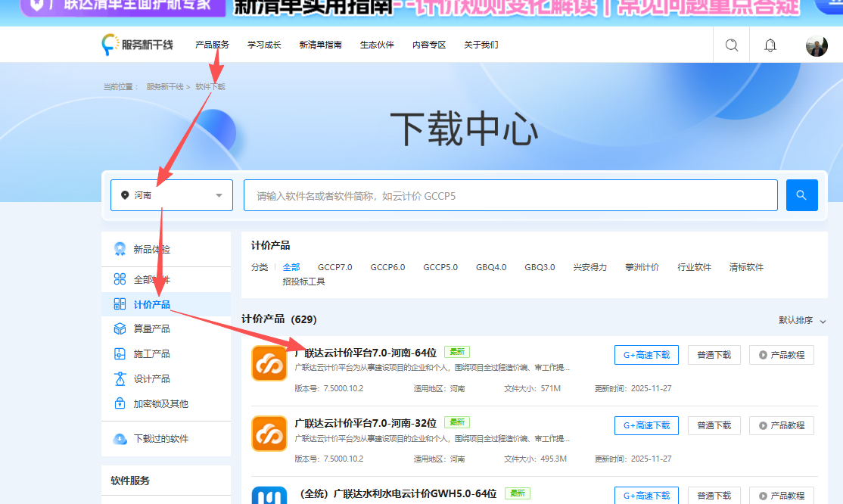Filter category by 擎洲计价
The image size is (843, 504).
click(x=642, y=267)
